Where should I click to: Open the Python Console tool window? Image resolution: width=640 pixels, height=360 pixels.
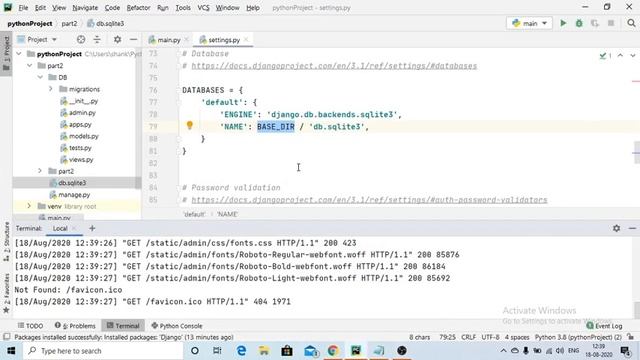(177, 326)
